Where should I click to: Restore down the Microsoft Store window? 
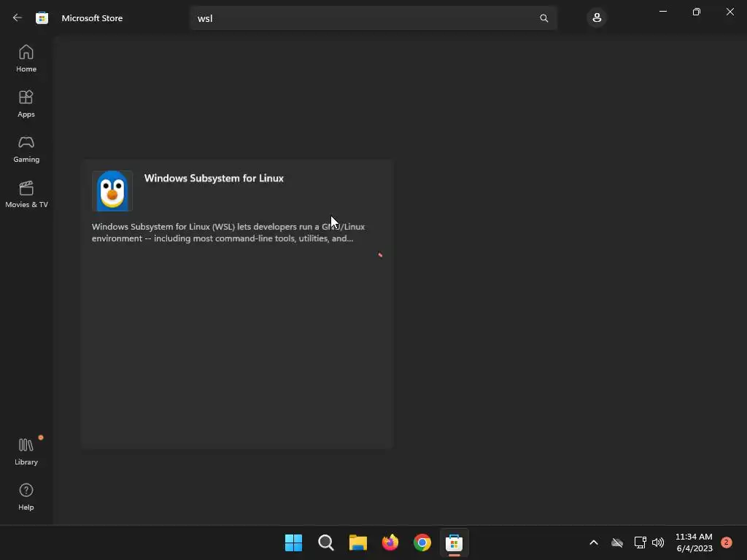[697, 12]
